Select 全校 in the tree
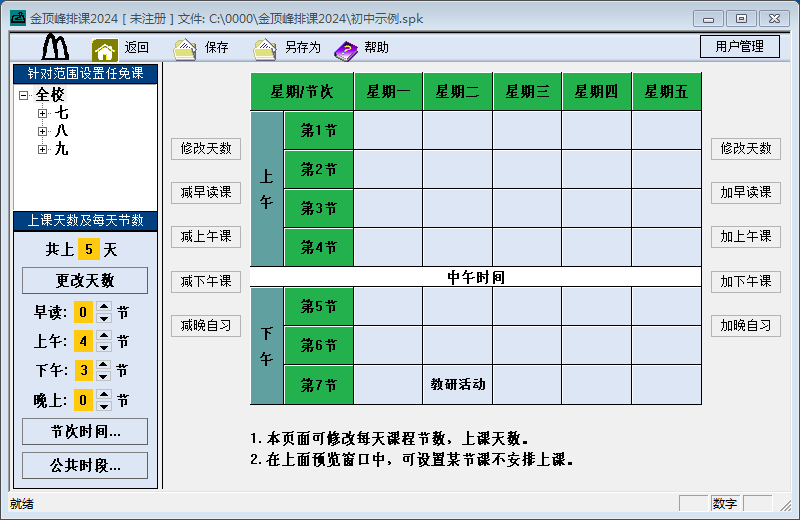The height and width of the screenshot is (520, 800). pos(50,95)
